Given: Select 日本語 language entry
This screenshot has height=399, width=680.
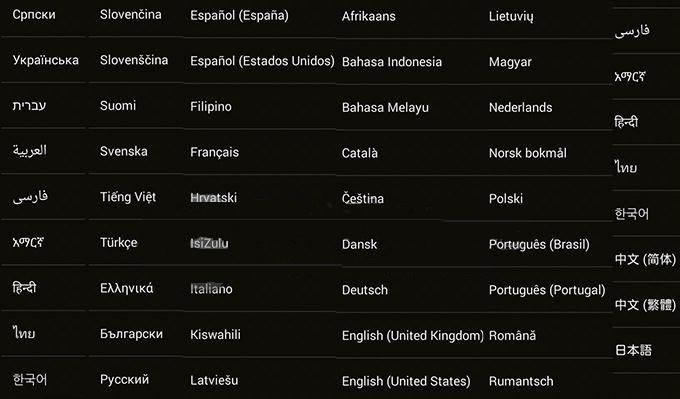Looking at the screenshot, I should pos(633,350).
